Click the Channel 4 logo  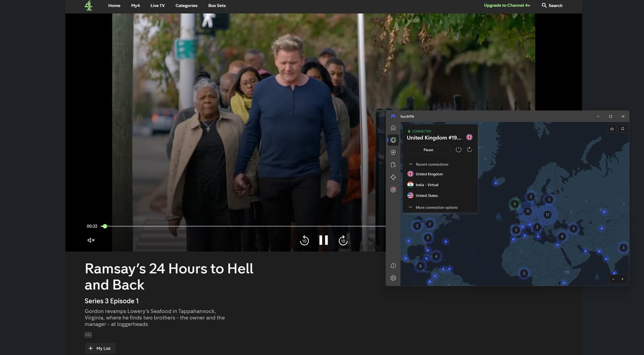click(x=89, y=6)
